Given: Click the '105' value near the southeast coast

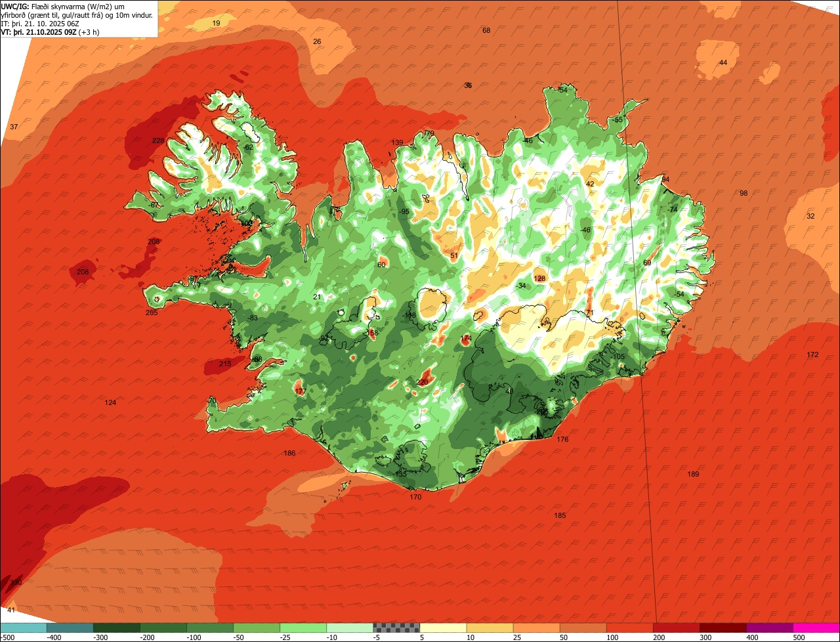Looking at the screenshot, I should point(619,357).
